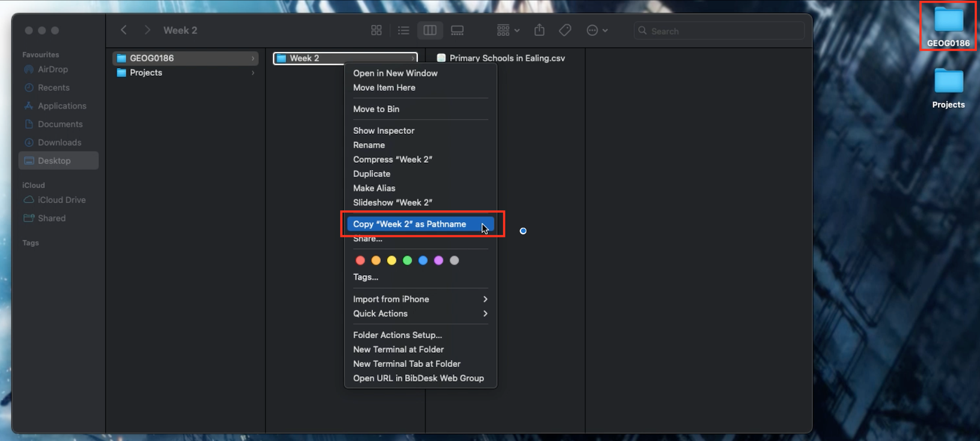The width and height of the screenshot is (980, 441).
Task: Go back with the left chevron
Action: 124,30
